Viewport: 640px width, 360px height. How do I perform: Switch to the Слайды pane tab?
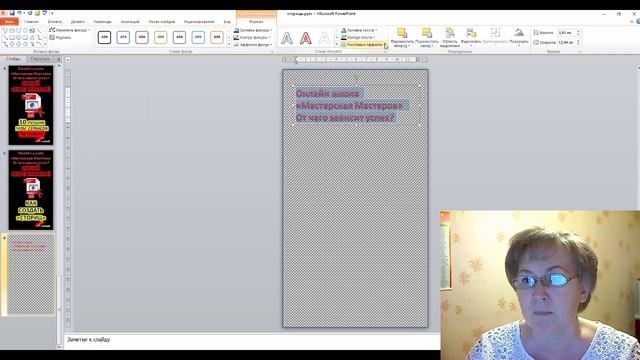point(13,59)
